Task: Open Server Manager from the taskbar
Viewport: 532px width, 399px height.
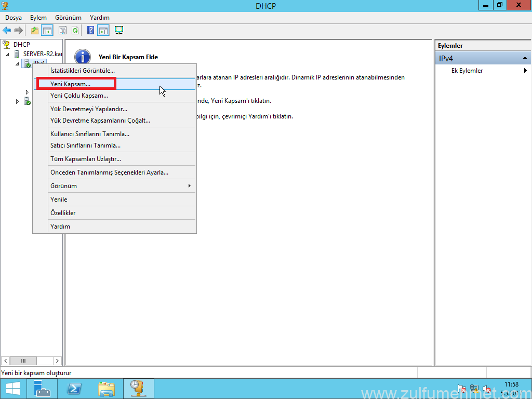Action: [x=42, y=389]
